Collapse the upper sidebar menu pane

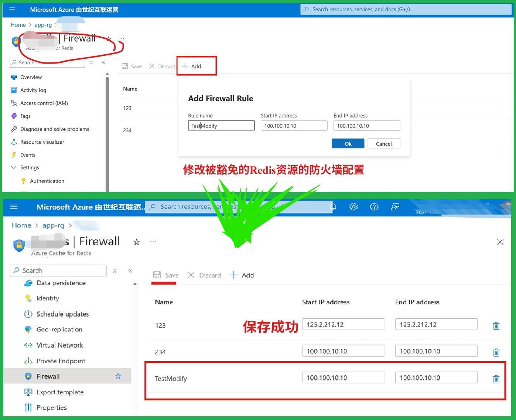(x=104, y=63)
